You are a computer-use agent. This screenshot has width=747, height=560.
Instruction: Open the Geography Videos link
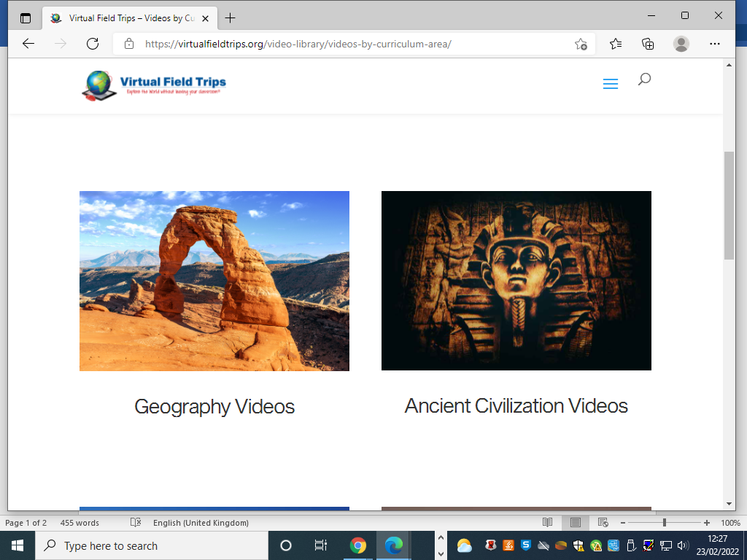pyautogui.click(x=214, y=406)
